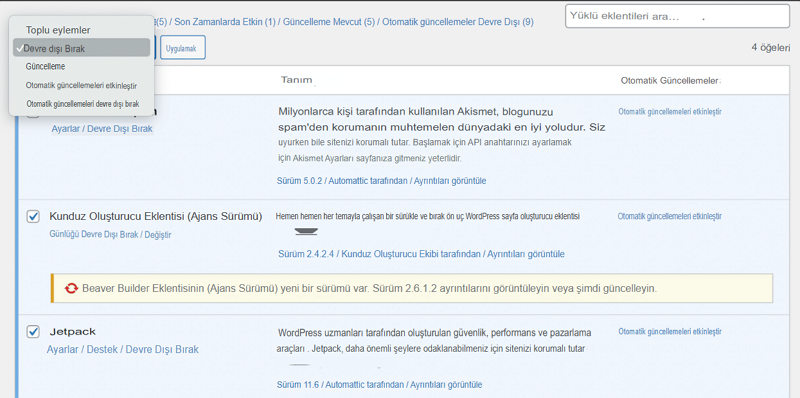
Task: Open Akismet 'Ayarlar' link
Action: click(x=65, y=129)
